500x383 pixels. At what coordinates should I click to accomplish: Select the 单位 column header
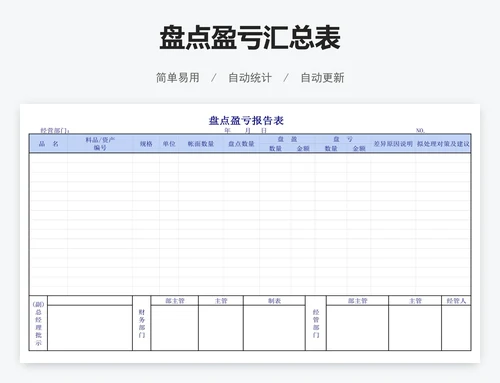click(x=169, y=144)
